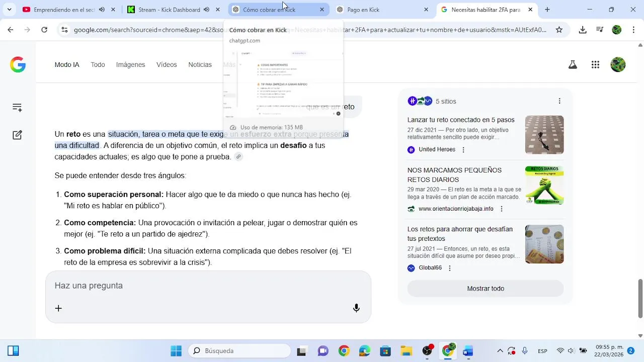Open Microsoft Edge from the taskbar
The width and height of the screenshot is (644, 362).
pos(365,351)
